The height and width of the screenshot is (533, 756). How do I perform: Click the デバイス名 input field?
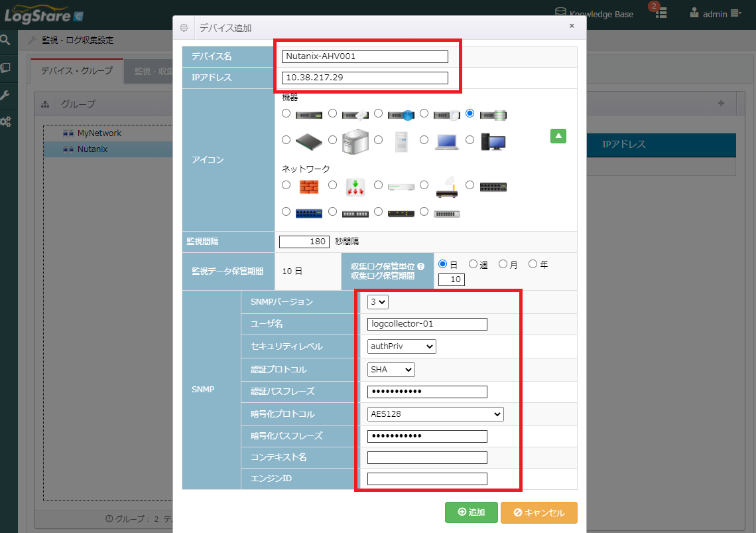(x=365, y=56)
